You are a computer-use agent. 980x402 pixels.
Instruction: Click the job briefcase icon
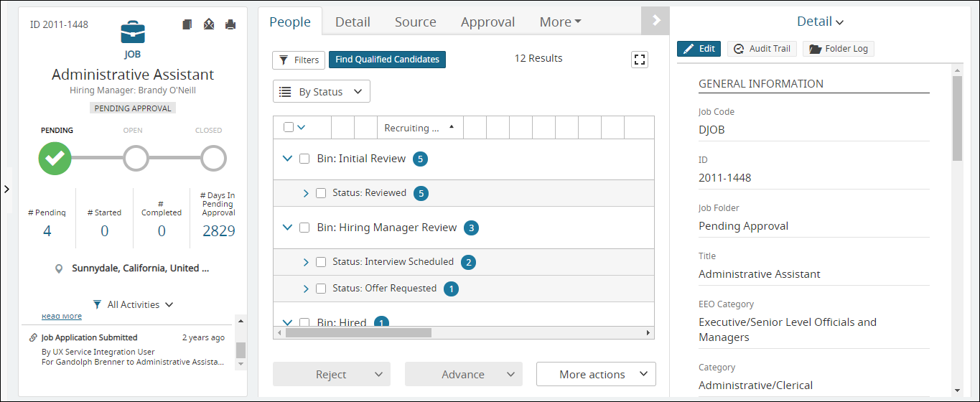(133, 32)
